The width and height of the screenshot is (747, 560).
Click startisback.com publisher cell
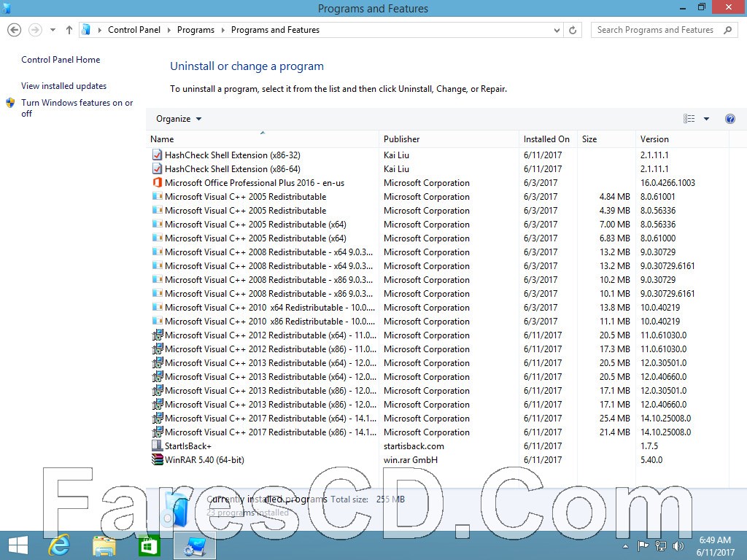click(x=414, y=446)
